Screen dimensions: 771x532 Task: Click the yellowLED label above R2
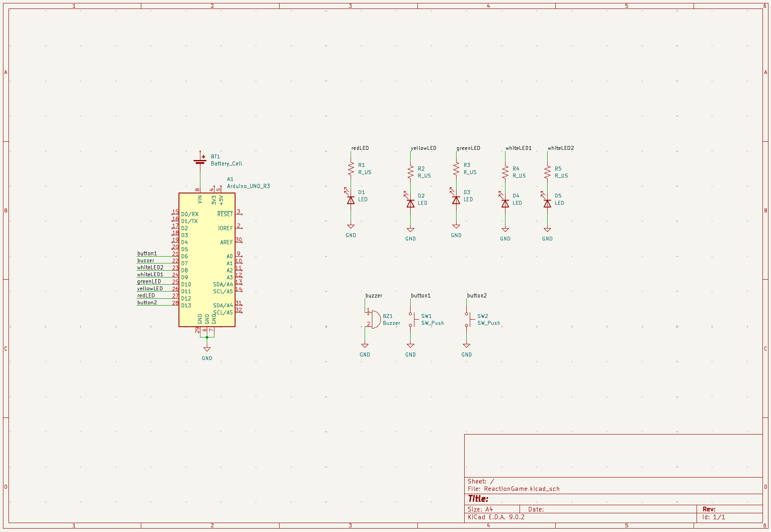[x=424, y=148]
